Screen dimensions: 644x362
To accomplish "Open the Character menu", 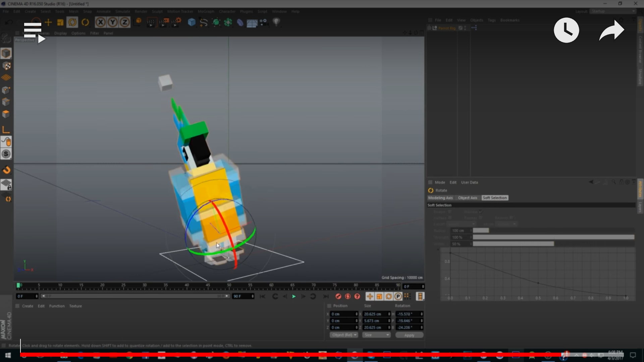I will point(227,11).
